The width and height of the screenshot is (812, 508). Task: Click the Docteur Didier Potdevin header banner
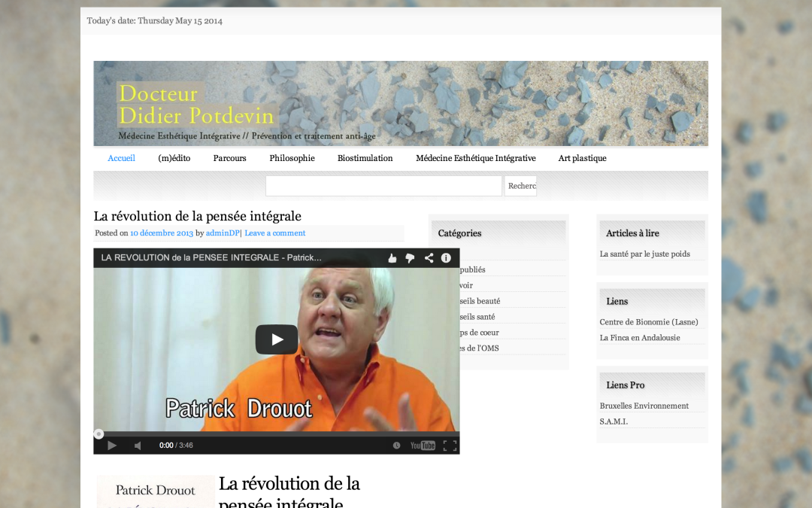tap(401, 104)
